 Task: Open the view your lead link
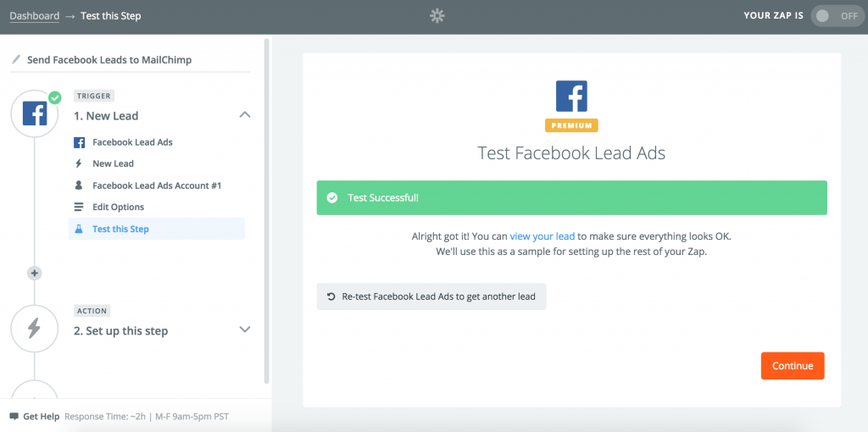pos(542,236)
